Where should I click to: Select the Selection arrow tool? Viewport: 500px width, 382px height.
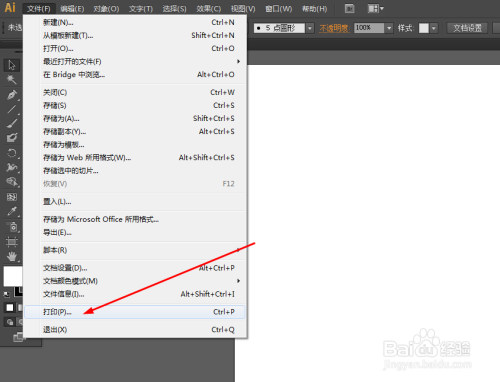pyautogui.click(x=12, y=65)
